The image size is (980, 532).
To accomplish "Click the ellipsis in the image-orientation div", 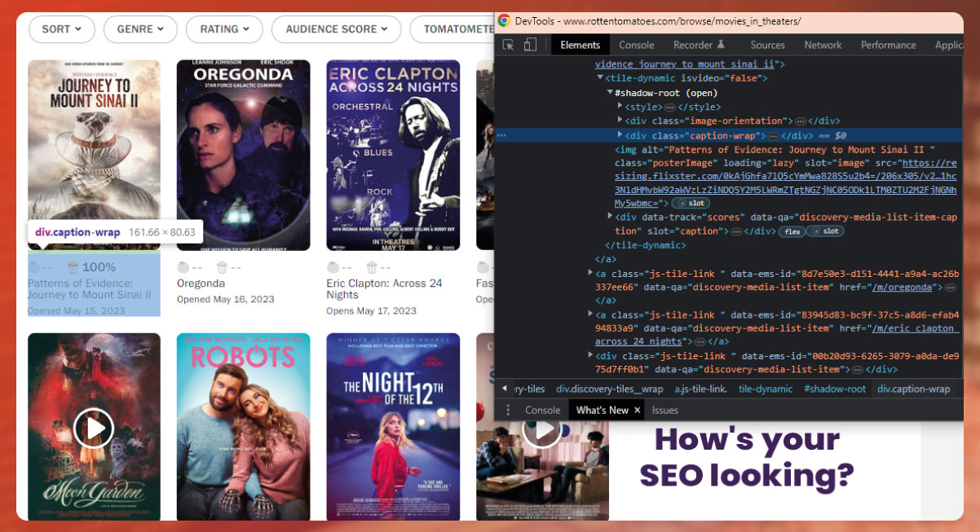I will [801, 121].
